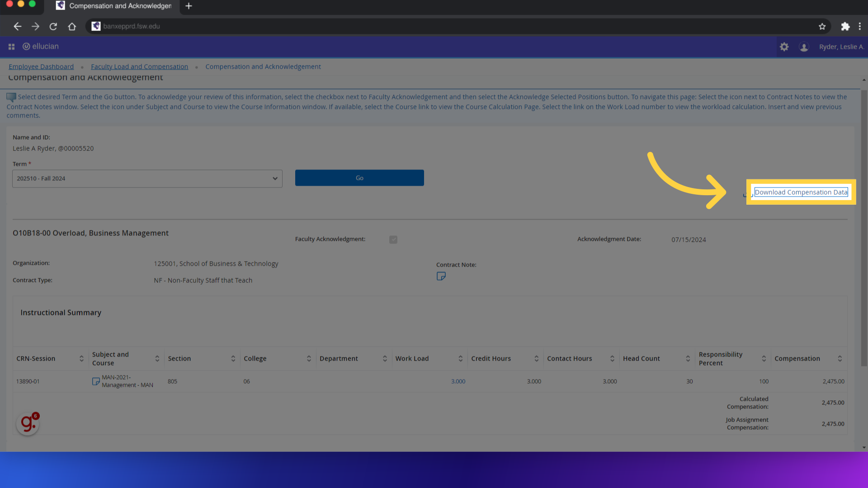This screenshot has width=868, height=488.
Task: Sort by CRN-Session column arrows
Action: pyautogui.click(x=81, y=358)
